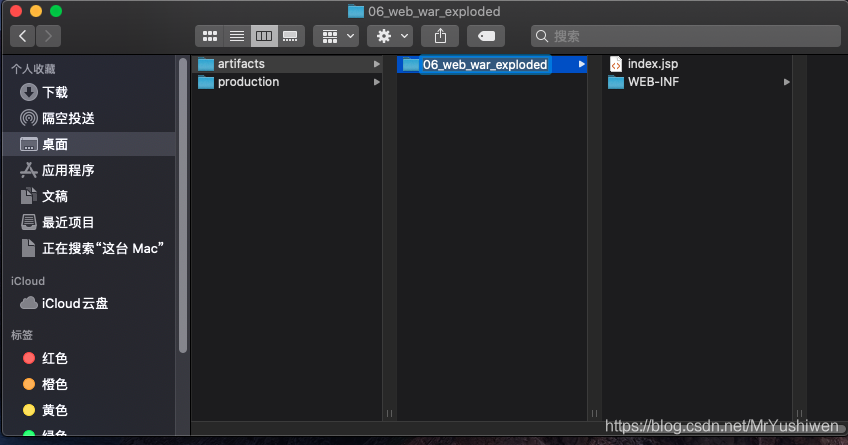Screen dimensions: 848x445
Task: Open 隔空投送 AirDrop in sidebar
Action: 89,118
